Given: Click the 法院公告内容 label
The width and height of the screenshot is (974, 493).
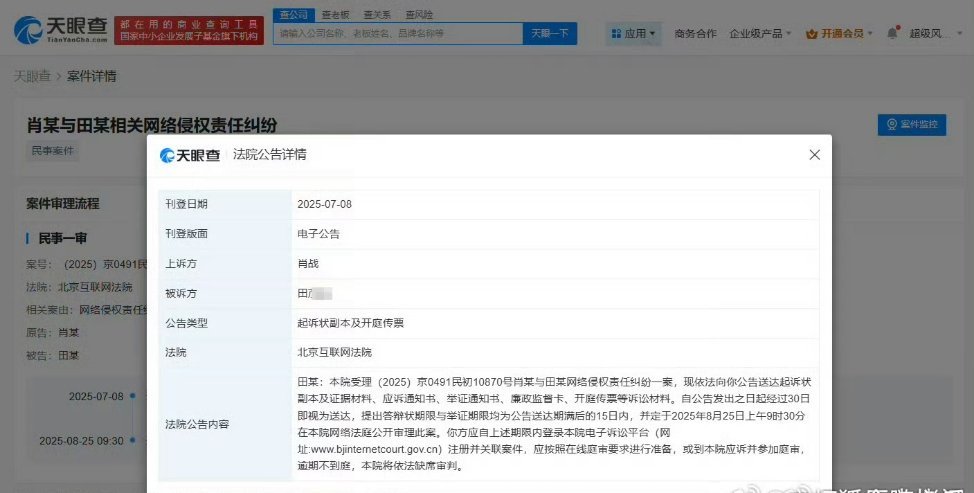Looking at the screenshot, I should (x=197, y=425).
